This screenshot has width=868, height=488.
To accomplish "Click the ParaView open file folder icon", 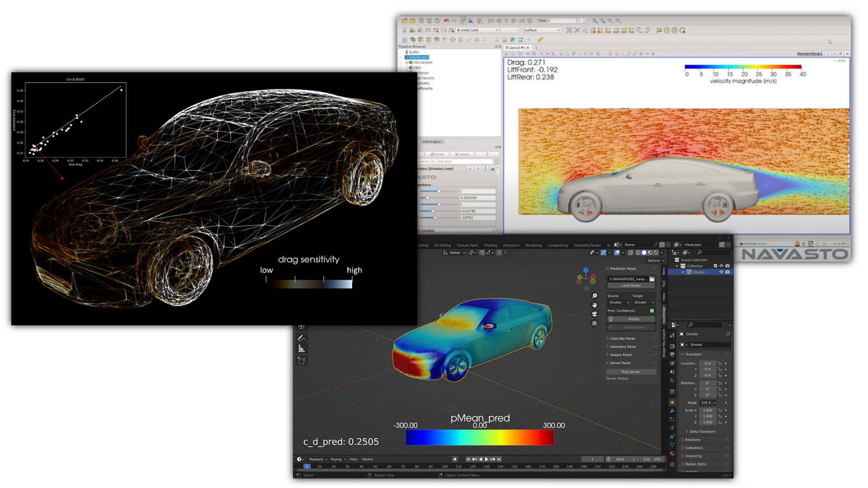I will point(404,21).
